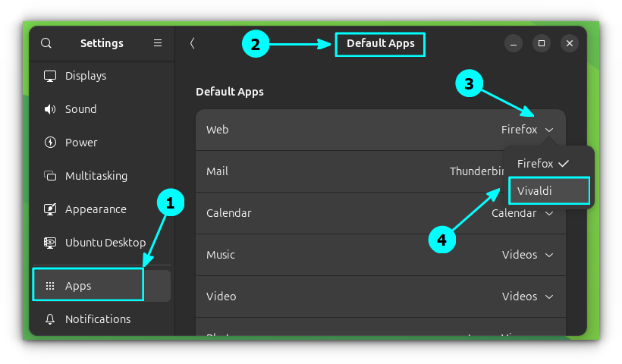Click the Power icon in sidebar

click(50, 143)
